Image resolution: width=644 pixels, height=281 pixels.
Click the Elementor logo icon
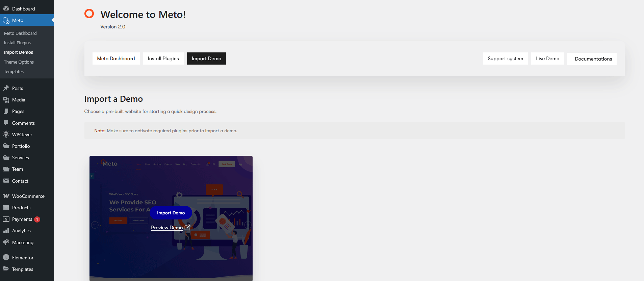point(6,257)
